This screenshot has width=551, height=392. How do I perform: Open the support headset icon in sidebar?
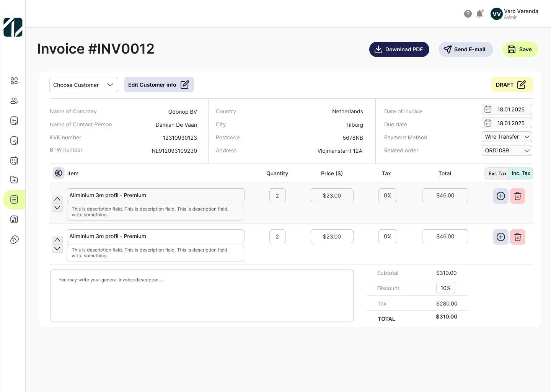(x=14, y=240)
